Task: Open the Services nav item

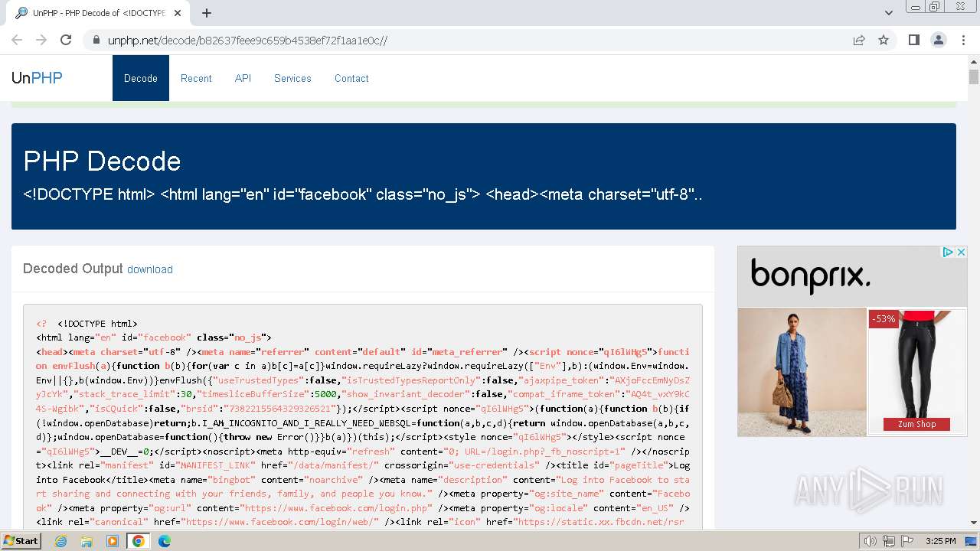Action: 292,78
